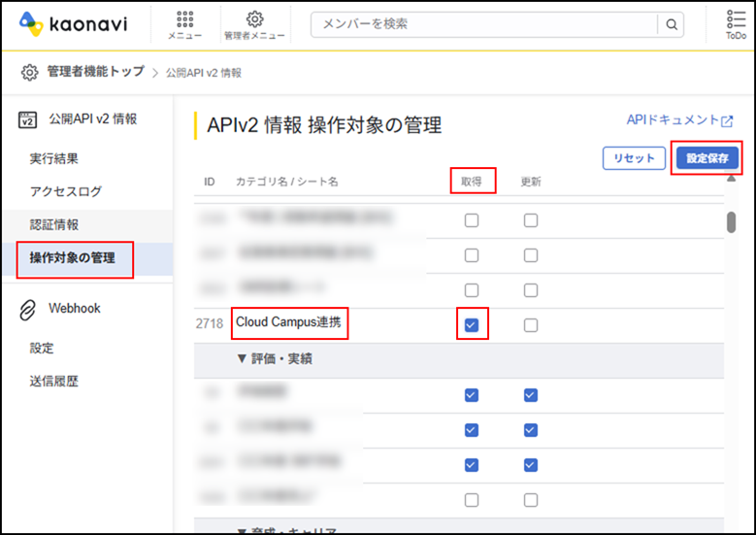
Task: Check 取得 in the row above Cloud Campus連携
Action: pyautogui.click(x=472, y=290)
